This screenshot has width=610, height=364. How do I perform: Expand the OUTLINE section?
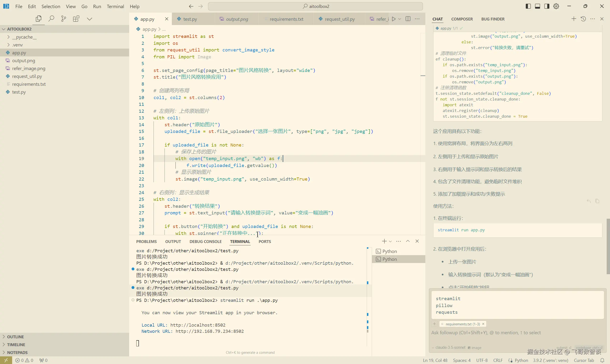pyautogui.click(x=15, y=337)
